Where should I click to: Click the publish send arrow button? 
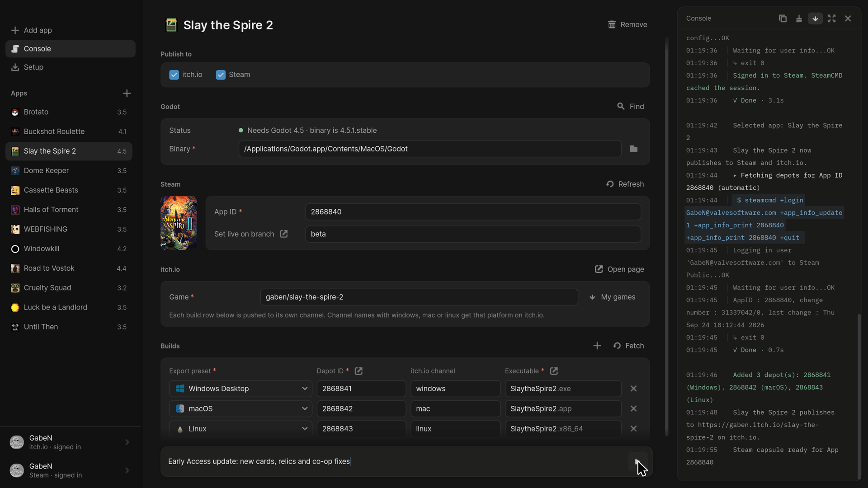point(637,461)
